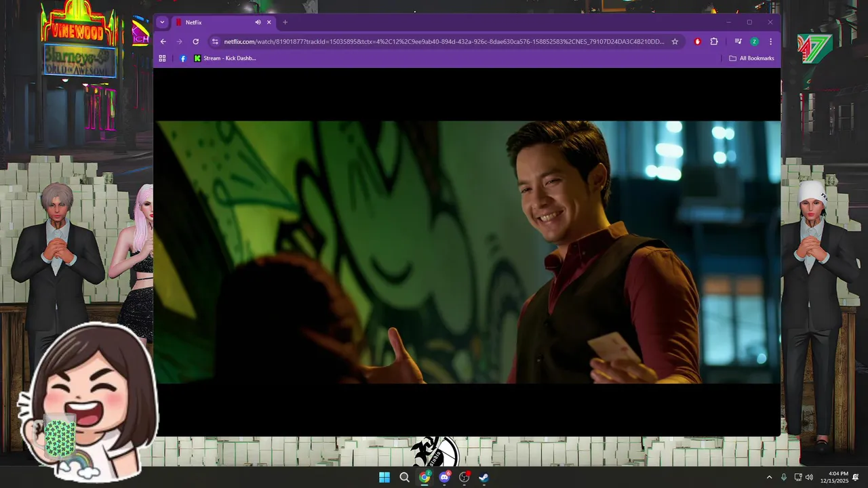Open Steam from the taskbar
The width and height of the screenshot is (868, 488).
pyautogui.click(x=484, y=477)
